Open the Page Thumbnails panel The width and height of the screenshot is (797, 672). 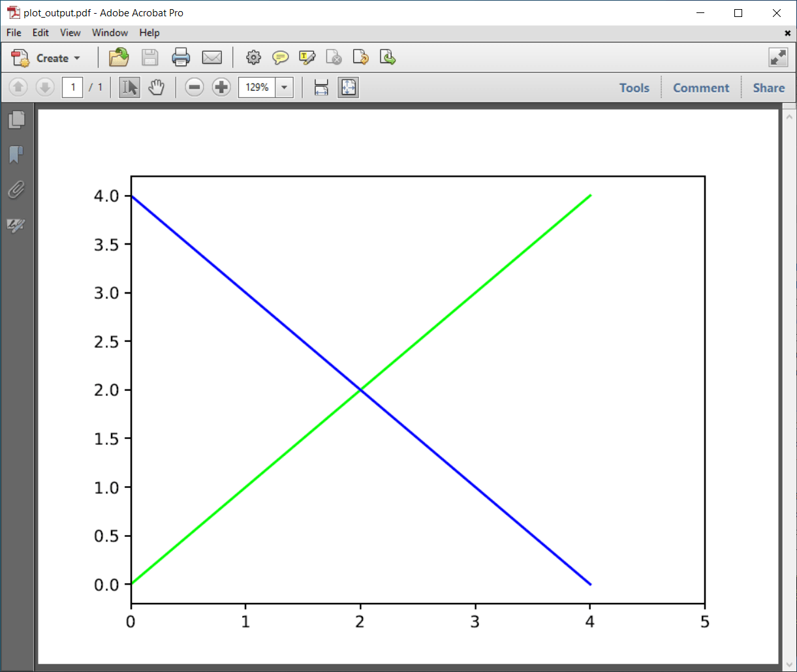pyautogui.click(x=16, y=120)
